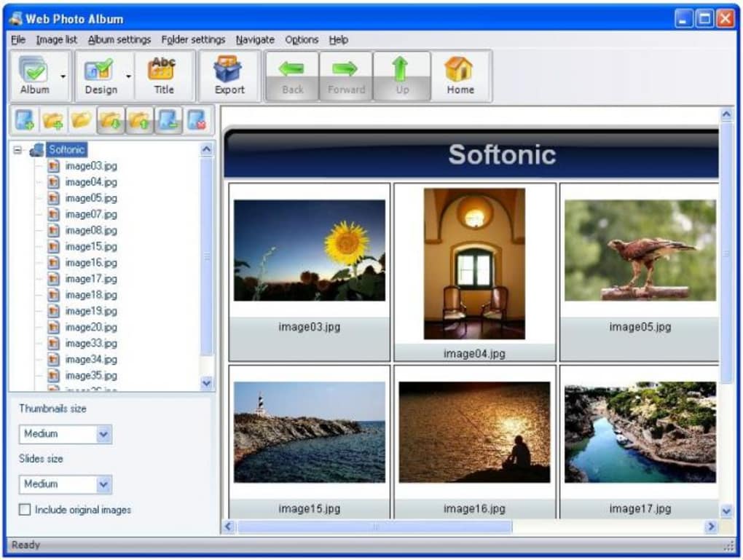The width and height of the screenshot is (743, 560).
Task: Click the file tree vertical scrollbar thumb
Action: click(x=207, y=256)
